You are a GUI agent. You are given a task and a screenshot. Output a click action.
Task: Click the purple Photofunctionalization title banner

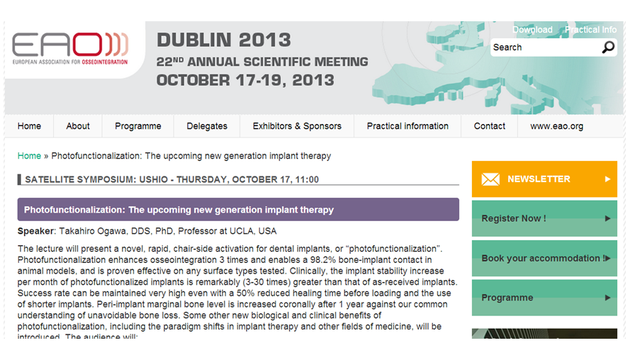point(238,209)
